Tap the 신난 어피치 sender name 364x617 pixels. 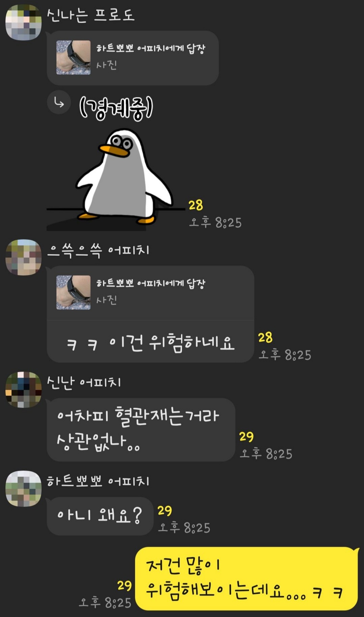tap(84, 382)
